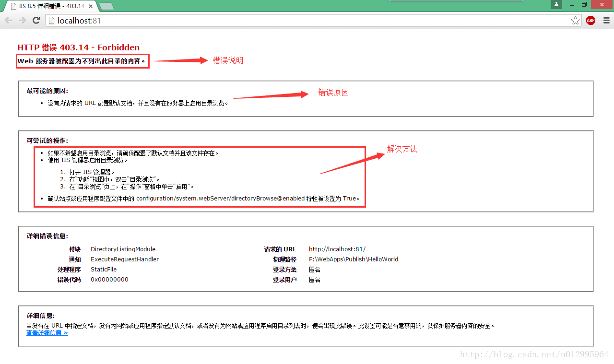Image resolution: width=614 pixels, height=364 pixels.
Task: Click the 打开 IIS 管理器 step
Action: pos(92,172)
